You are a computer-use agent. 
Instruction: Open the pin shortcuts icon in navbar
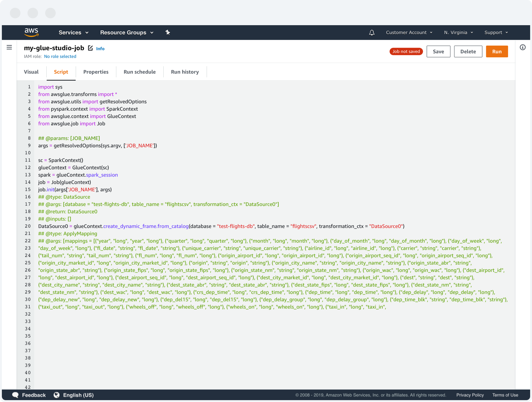(168, 32)
